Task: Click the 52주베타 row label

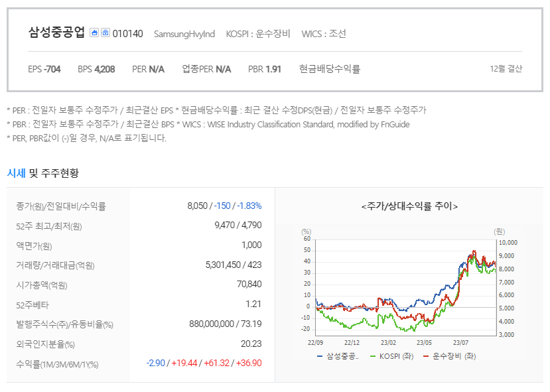Action: 33,305
